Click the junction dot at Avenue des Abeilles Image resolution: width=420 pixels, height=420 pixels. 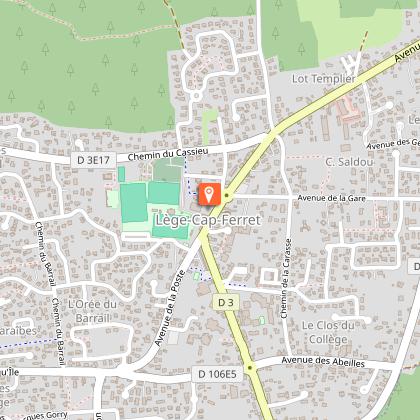coord(249,368)
